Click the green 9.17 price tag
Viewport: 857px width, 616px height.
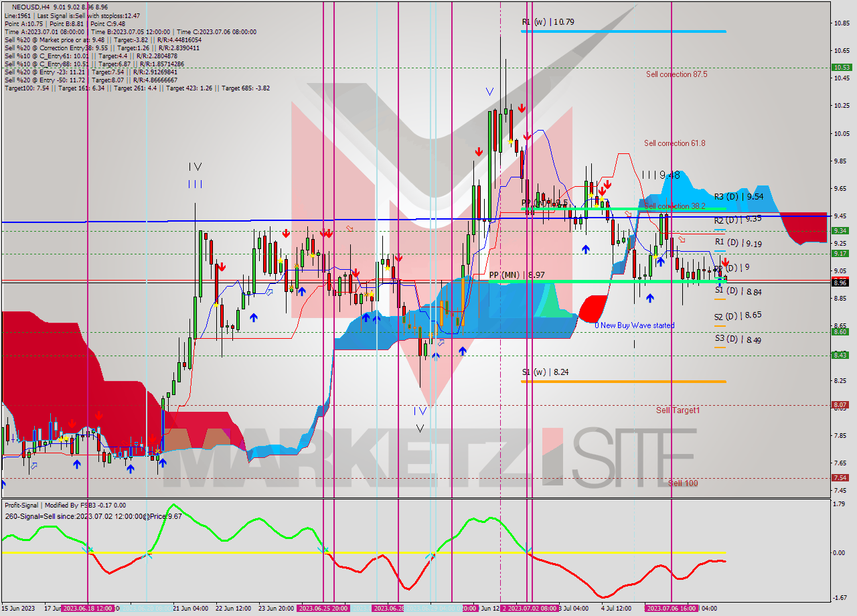[841, 253]
